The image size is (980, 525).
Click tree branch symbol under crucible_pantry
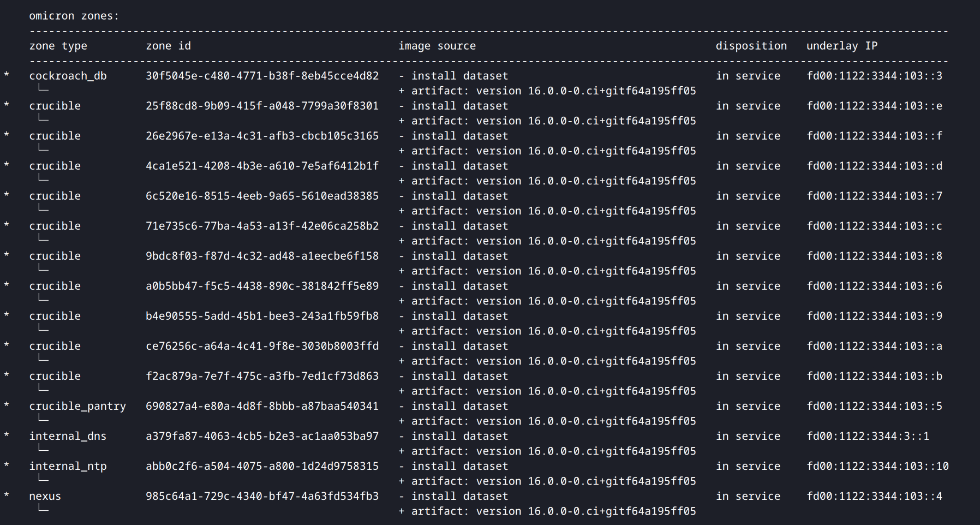(44, 418)
